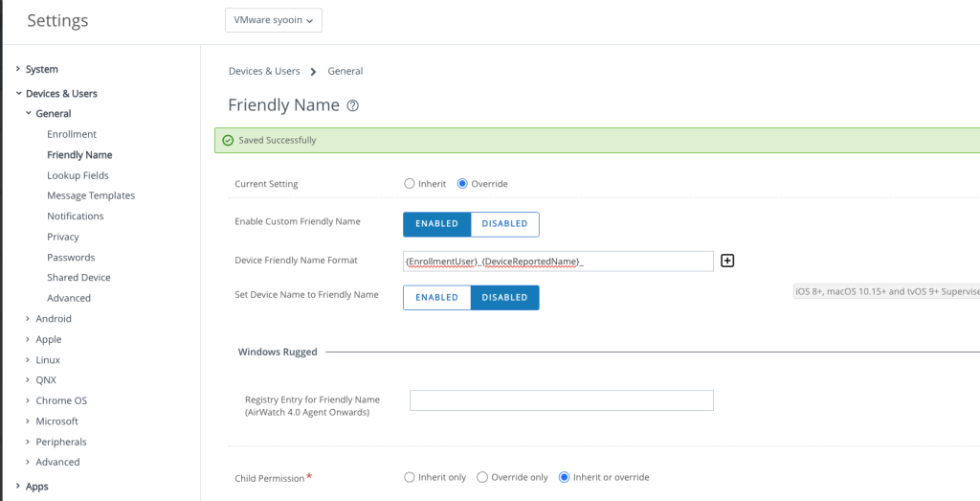Select the Override radio button for Current Setting
The image size is (980, 501).
pyautogui.click(x=463, y=184)
